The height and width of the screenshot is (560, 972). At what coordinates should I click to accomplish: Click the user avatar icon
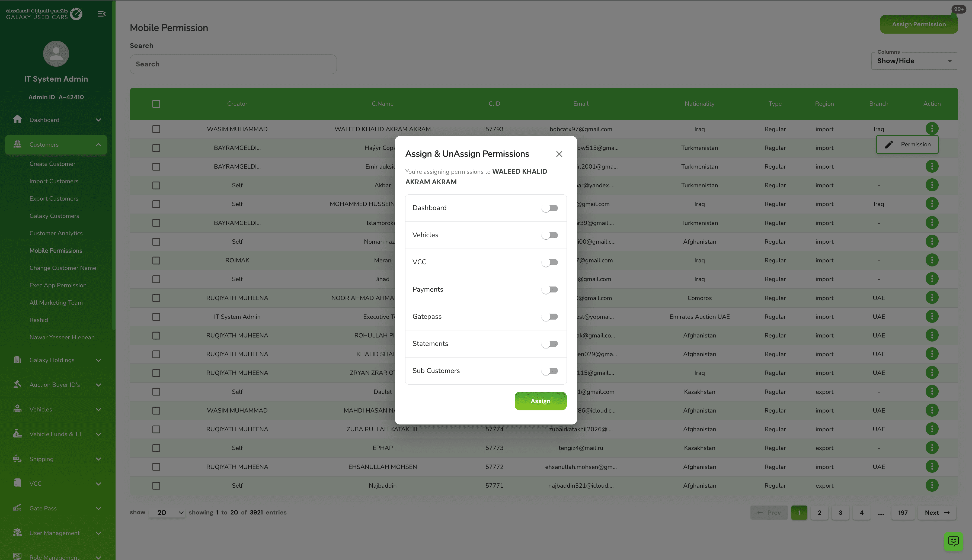(56, 53)
